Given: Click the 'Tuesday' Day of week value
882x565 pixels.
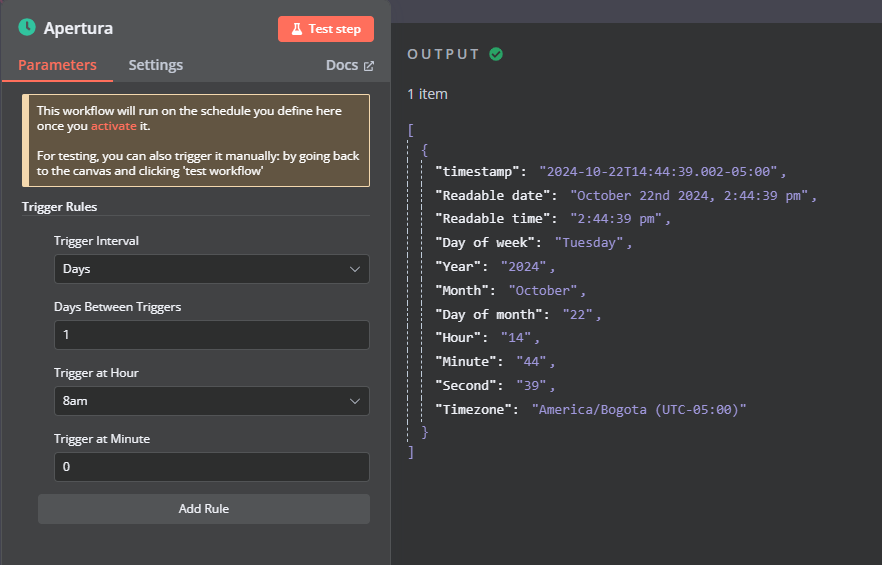Looking at the screenshot, I should click(x=593, y=242).
